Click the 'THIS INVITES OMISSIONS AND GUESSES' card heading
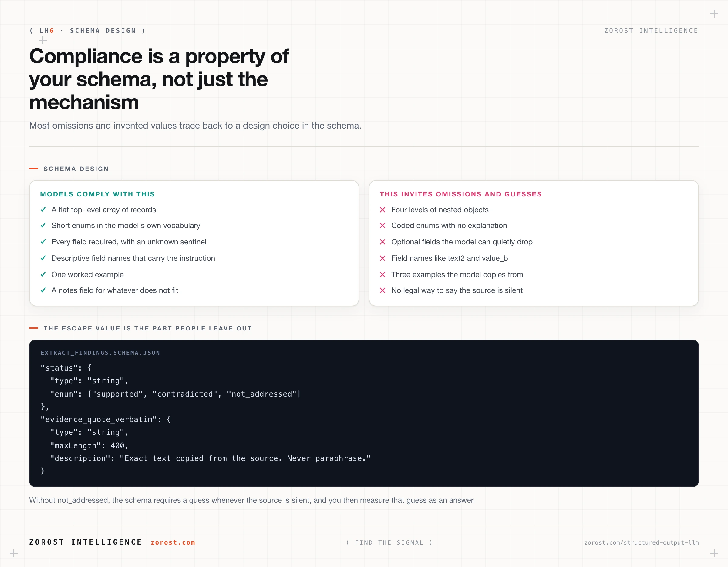 [x=461, y=194]
